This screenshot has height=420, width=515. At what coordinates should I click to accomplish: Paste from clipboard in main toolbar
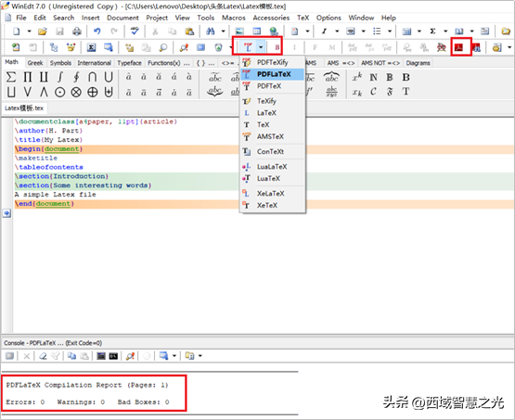tap(189, 32)
